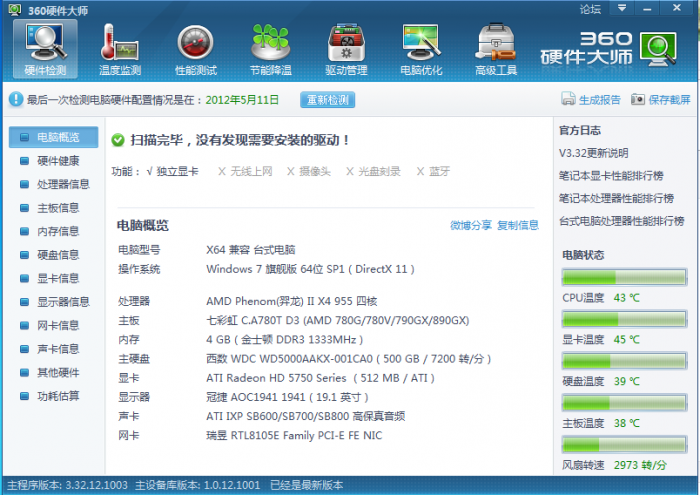Click the ATI Radeon HD 5750 text
The image size is (700, 495).
pyautogui.click(x=320, y=378)
